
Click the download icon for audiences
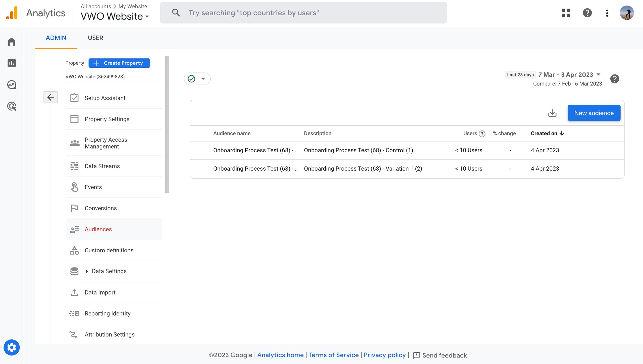coord(552,112)
